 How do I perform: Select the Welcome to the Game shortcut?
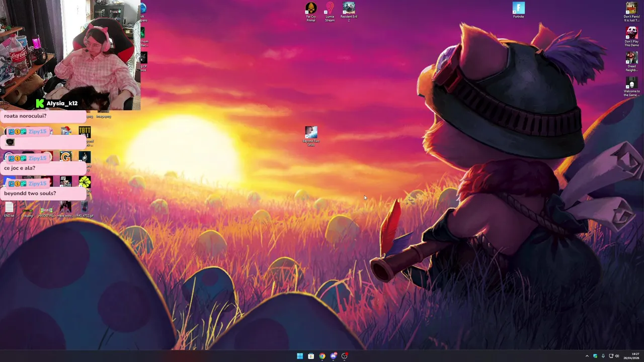[631, 86]
